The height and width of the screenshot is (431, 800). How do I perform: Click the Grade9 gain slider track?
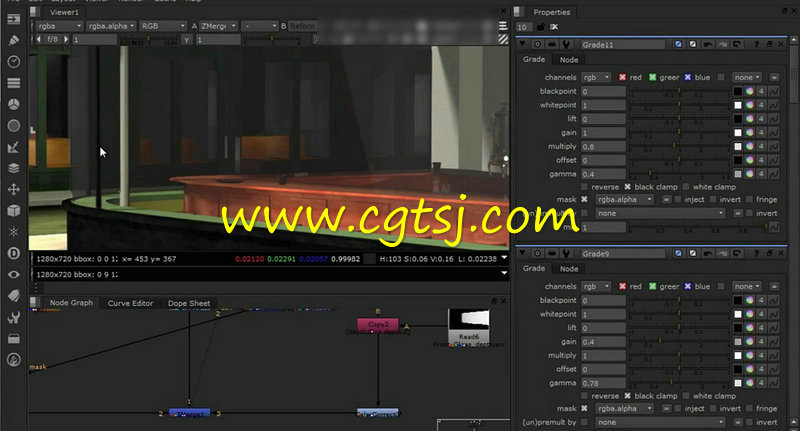pos(679,342)
